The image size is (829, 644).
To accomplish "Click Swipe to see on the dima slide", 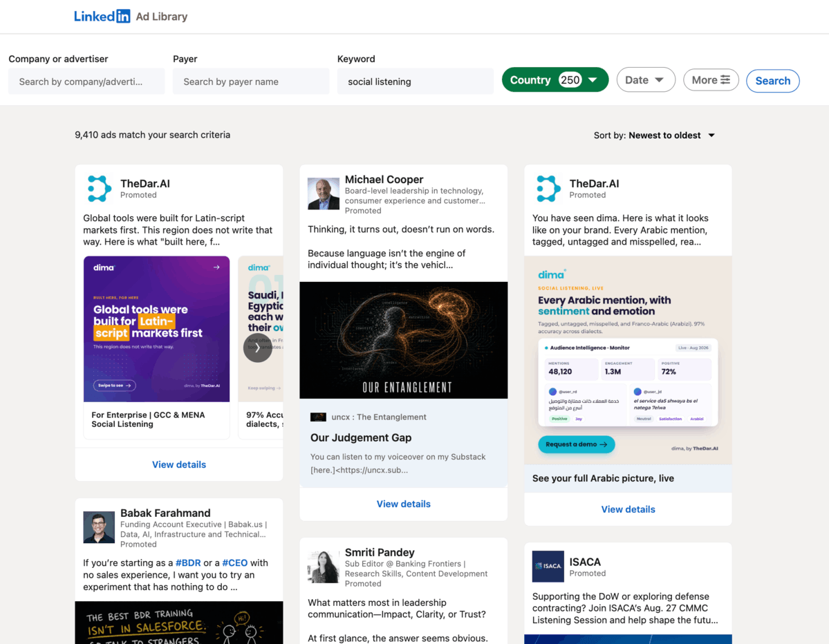I will pyautogui.click(x=114, y=386).
